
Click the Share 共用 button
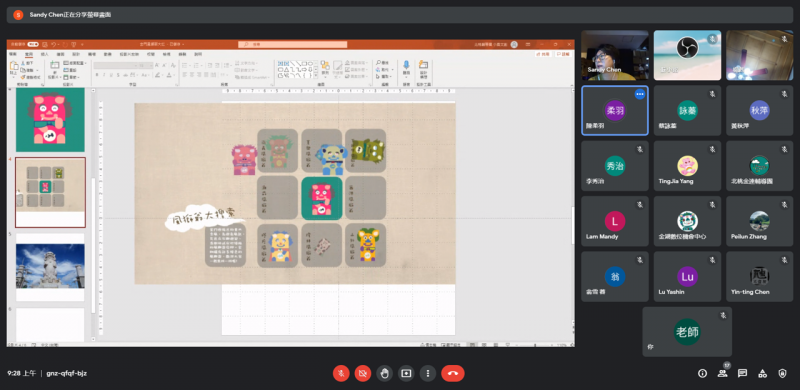click(x=543, y=54)
